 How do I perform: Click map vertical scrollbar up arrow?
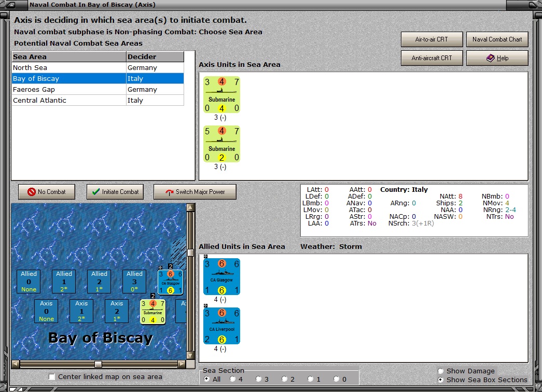pyautogui.click(x=190, y=207)
